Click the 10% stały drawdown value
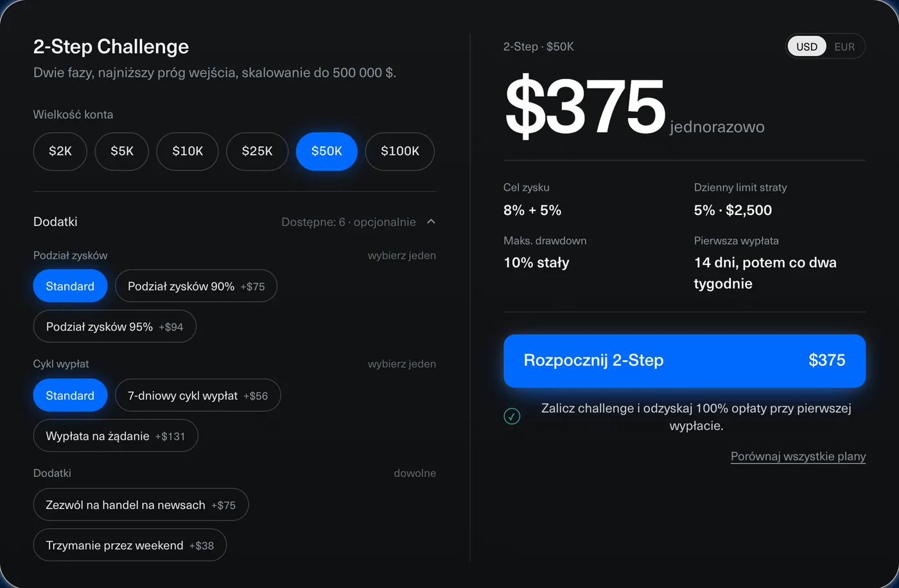This screenshot has width=899, height=588. tap(537, 263)
